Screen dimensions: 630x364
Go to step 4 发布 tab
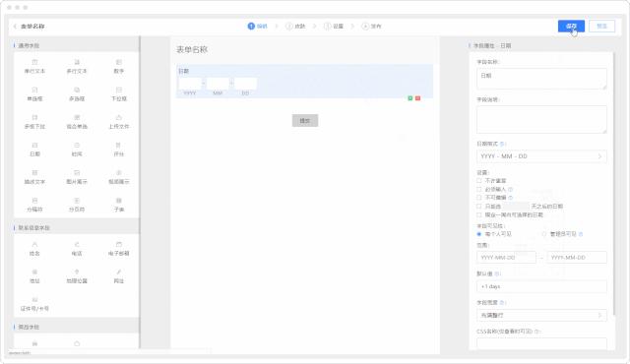[x=372, y=27]
